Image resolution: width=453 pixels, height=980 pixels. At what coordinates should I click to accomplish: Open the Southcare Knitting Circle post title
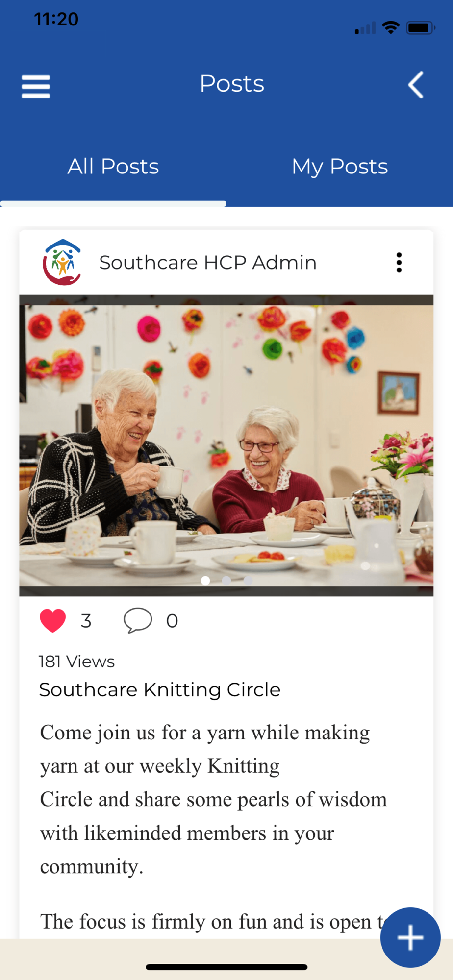pos(160,689)
